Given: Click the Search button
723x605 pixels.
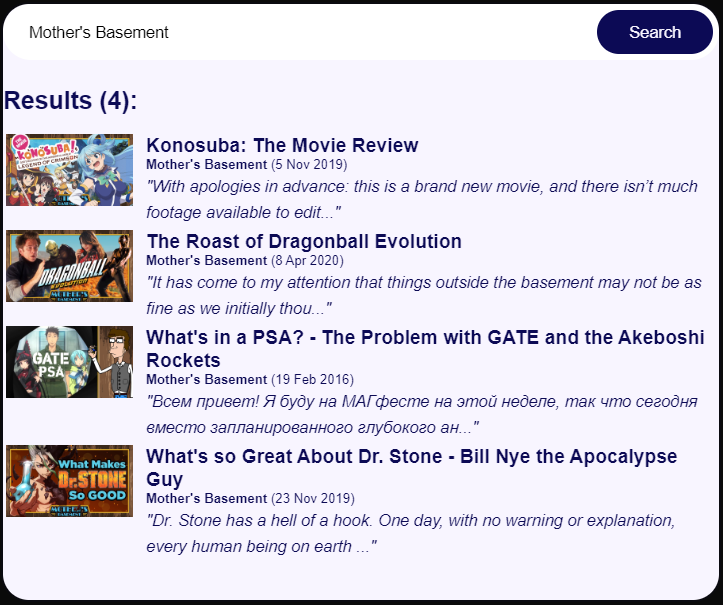Looking at the screenshot, I should [654, 32].
